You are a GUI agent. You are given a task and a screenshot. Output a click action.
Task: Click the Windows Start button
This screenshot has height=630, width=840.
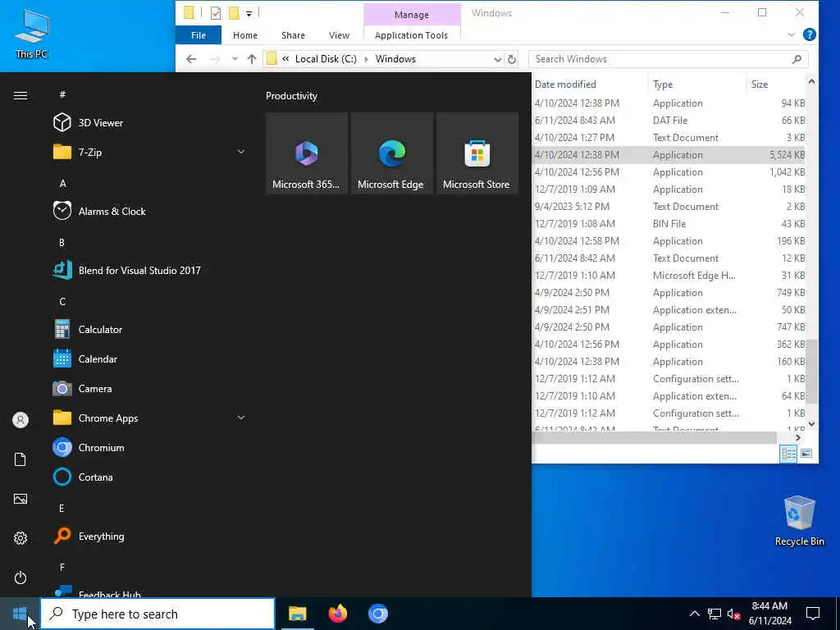(20, 614)
